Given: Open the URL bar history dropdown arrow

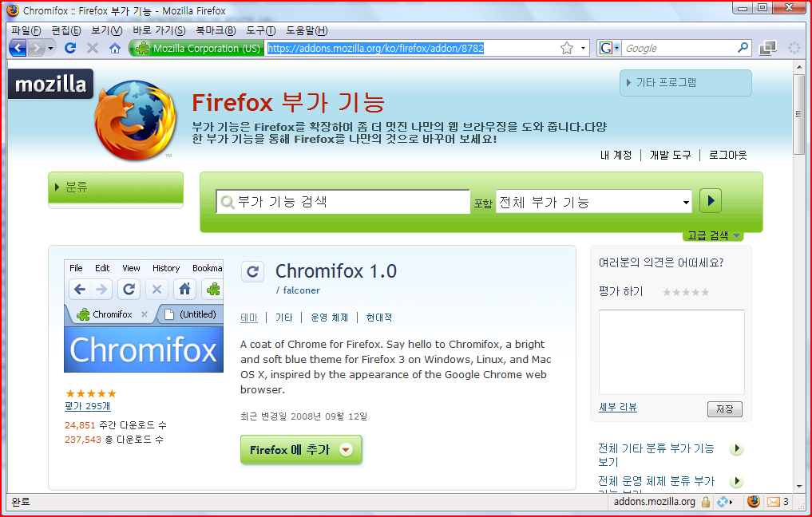Looking at the screenshot, I should [x=583, y=48].
